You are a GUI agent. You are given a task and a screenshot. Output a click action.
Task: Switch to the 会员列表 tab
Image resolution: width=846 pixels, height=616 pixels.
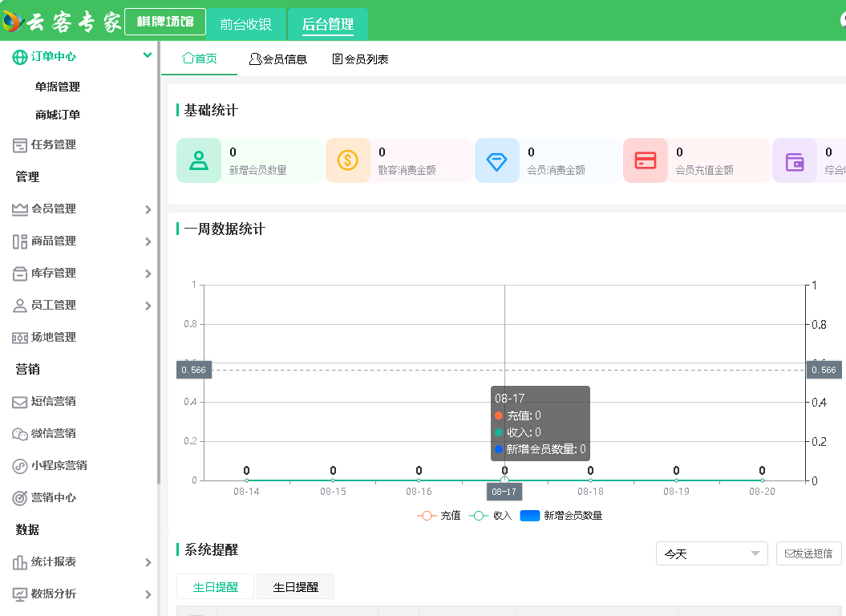(360, 59)
